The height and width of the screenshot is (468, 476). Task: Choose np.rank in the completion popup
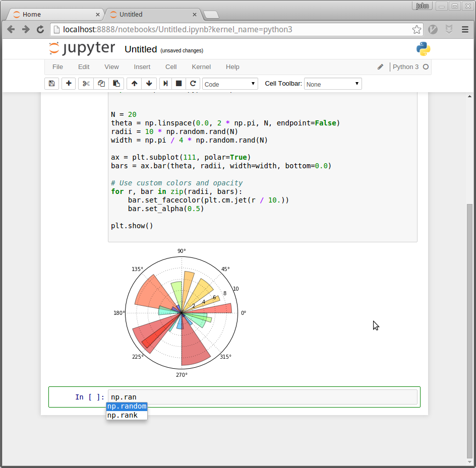[123, 415]
